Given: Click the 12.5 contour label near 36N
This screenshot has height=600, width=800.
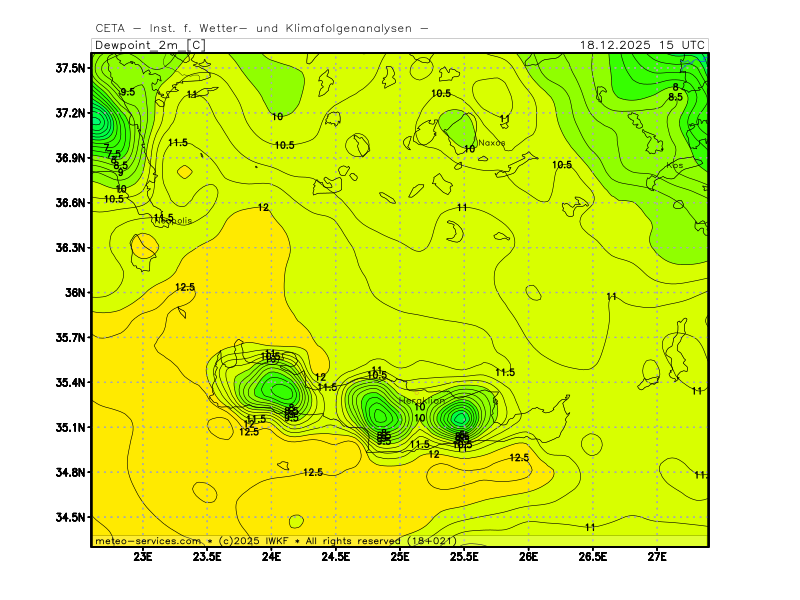Looking at the screenshot, I should point(185,287).
